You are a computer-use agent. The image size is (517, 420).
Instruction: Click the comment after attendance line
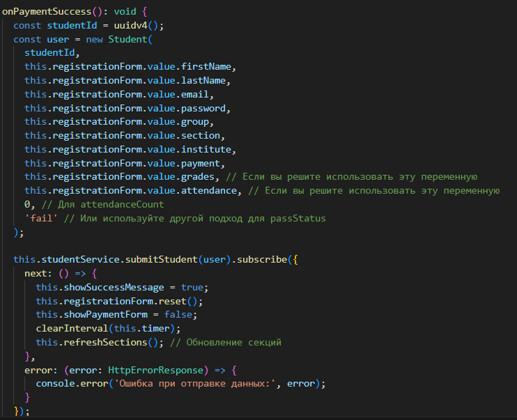[374, 191]
